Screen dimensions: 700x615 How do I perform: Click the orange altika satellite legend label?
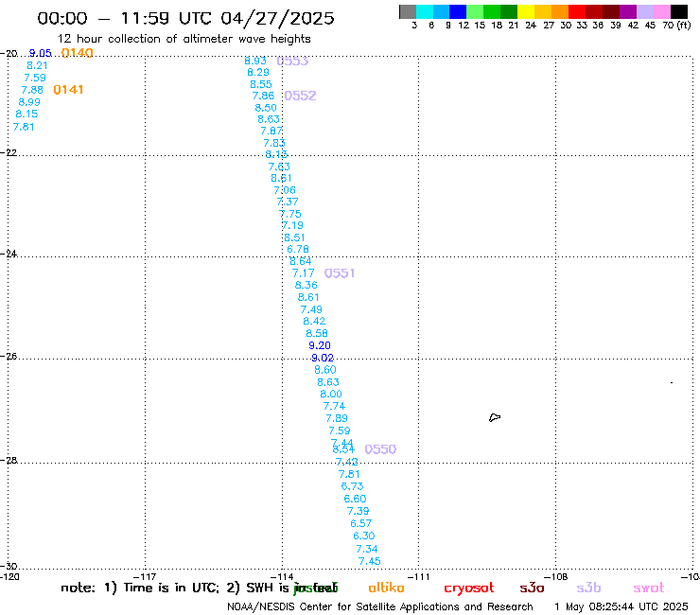[x=386, y=588]
